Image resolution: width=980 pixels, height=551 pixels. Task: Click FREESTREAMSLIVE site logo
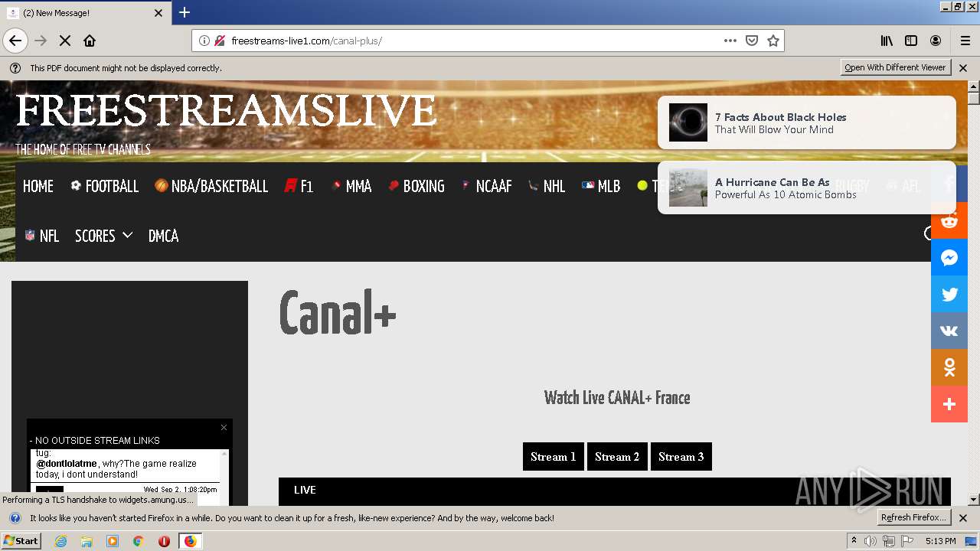click(x=227, y=111)
